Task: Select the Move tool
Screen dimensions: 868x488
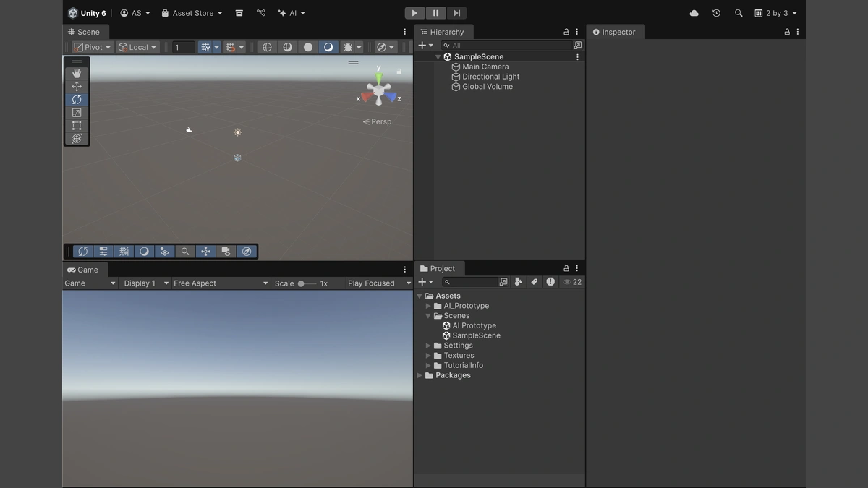Action: coord(77,86)
